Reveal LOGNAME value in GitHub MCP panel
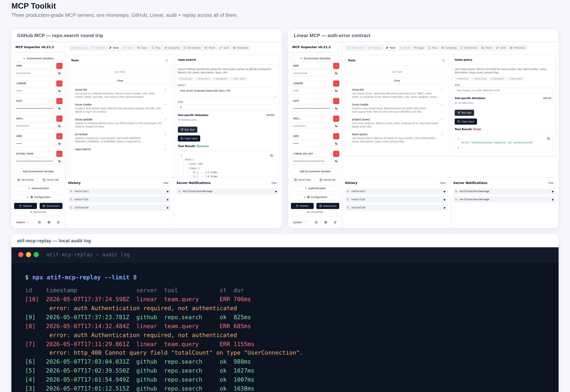 [59, 91]
